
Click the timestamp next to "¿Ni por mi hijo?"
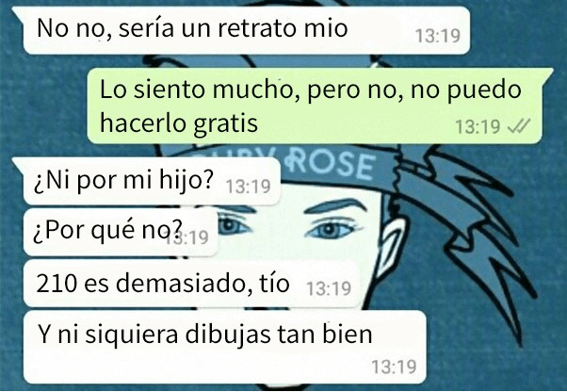tap(248, 187)
